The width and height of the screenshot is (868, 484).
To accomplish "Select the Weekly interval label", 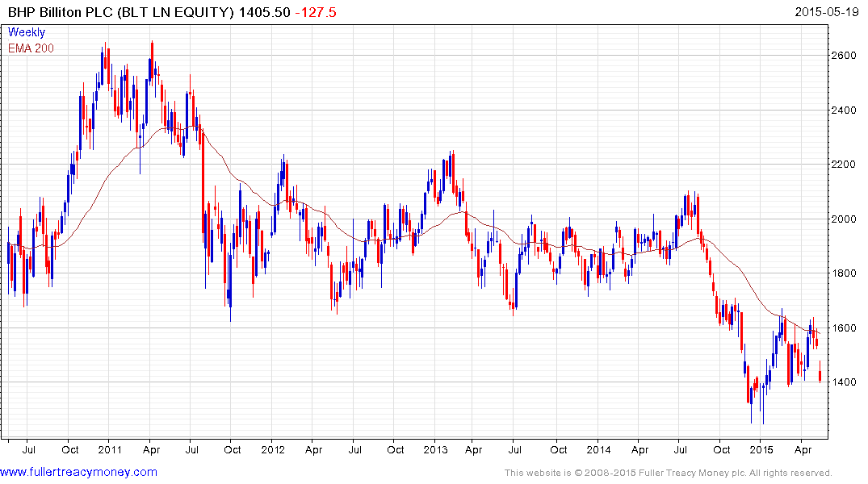I will pos(27,32).
